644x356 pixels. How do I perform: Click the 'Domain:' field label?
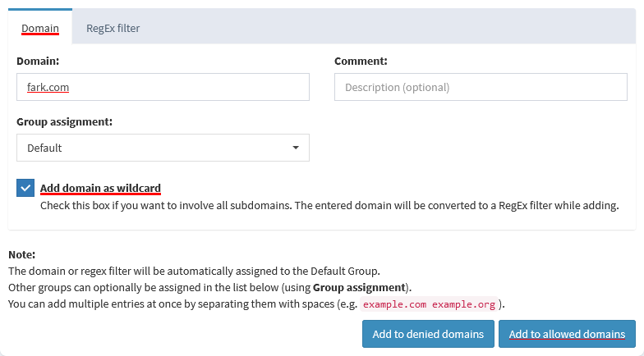38,61
